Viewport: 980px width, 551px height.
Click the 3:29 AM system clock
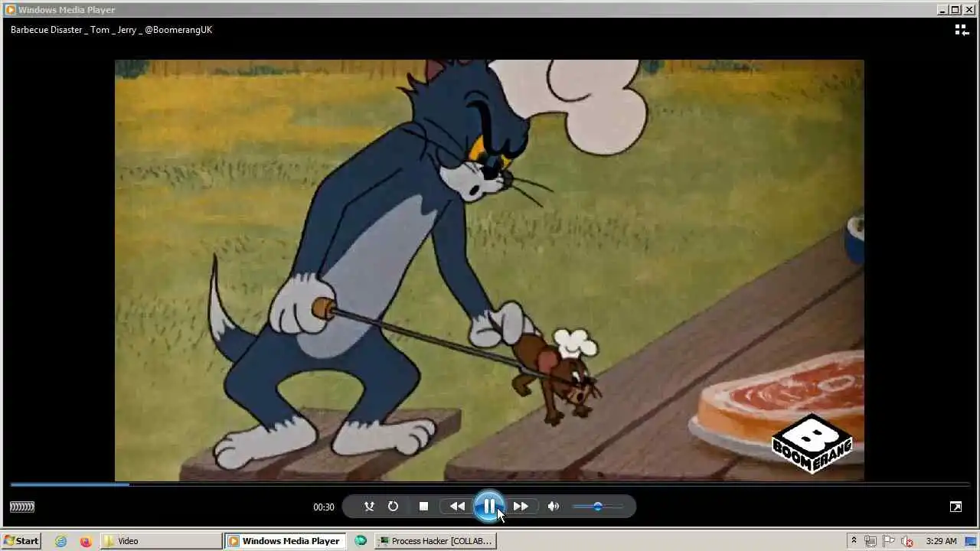[941, 541]
